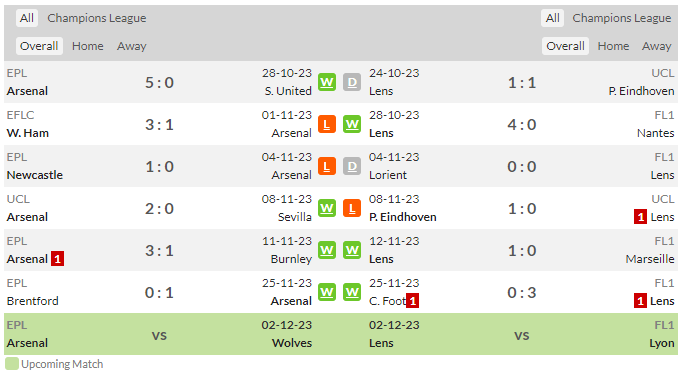Click the W badge for Arsenal vs S. United
This screenshot has height=388, width=682.
[327, 82]
